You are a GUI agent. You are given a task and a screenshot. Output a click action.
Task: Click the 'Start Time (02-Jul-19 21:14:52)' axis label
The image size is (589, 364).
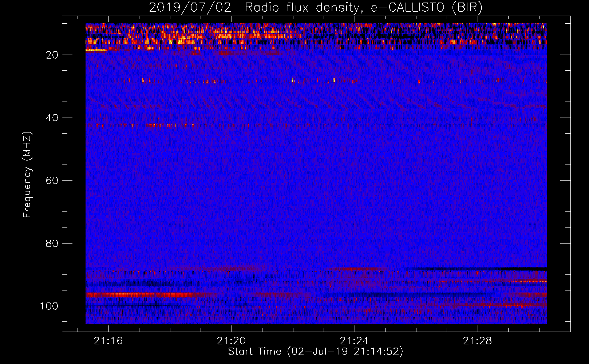tap(316, 352)
